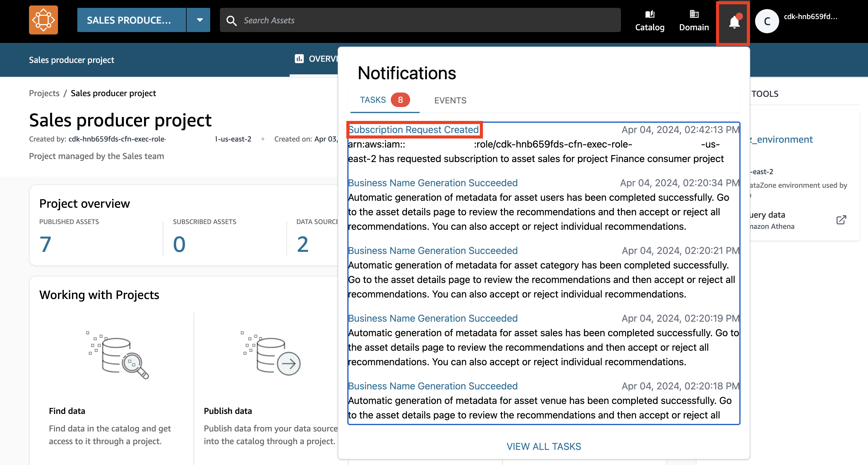Open the Domain building icon
The image size is (868, 465).
(694, 14)
